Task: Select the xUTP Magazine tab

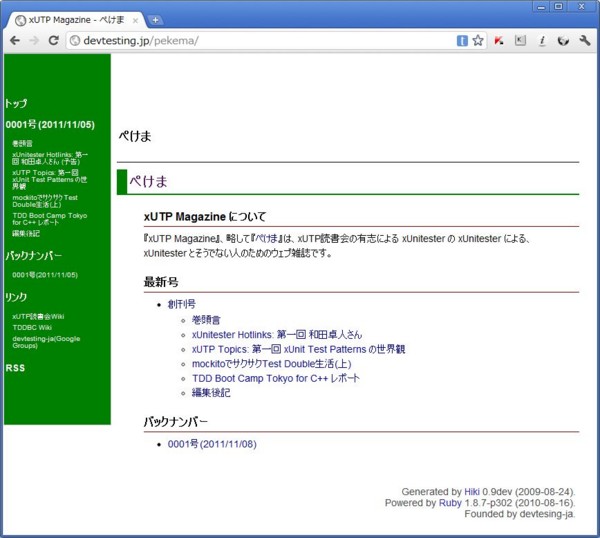Action: pos(76,20)
